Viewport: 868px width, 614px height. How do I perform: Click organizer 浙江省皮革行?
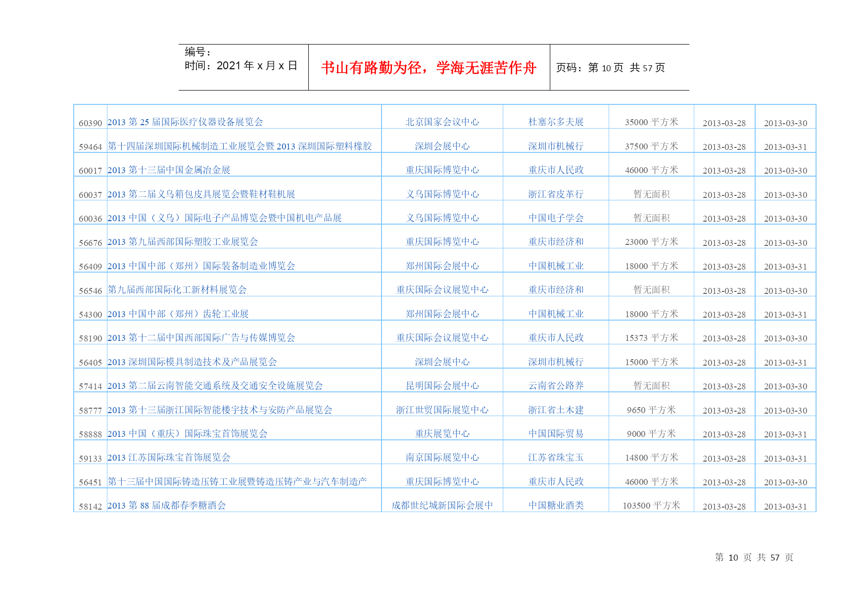click(x=556, y=194)
